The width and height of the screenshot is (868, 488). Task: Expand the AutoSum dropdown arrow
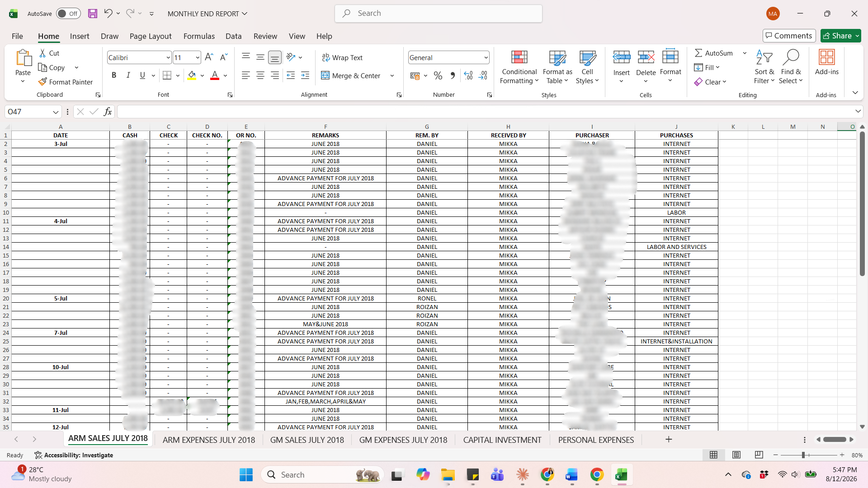click(745, 53)
